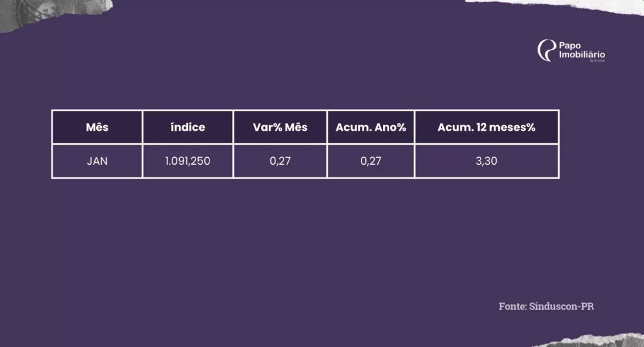Screen dimensions: 644x347
Task: Click the 0,27 value under Acum. Ano%
Action: click(371, 161)
